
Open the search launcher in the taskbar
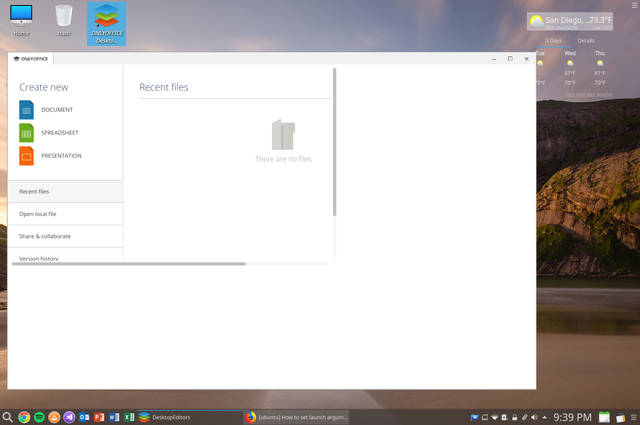click(7, 417)
